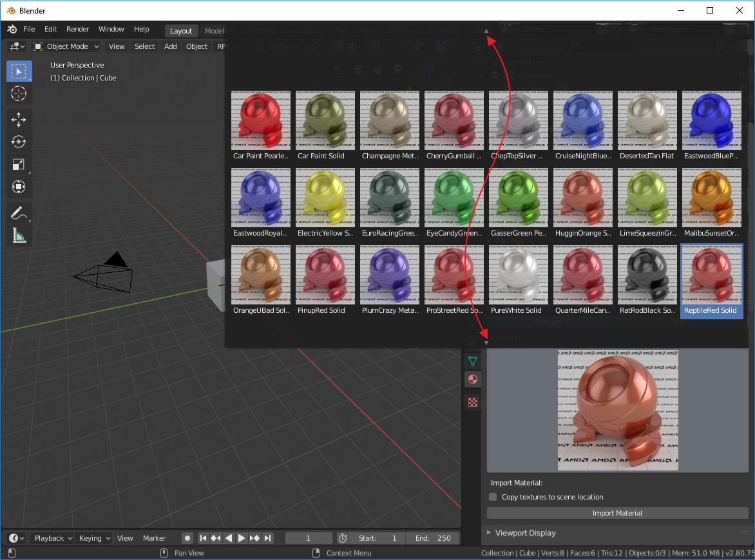This screenshot has width=755, height=560.
Task: Open the Render menu
Action: (x=77, y=30)
